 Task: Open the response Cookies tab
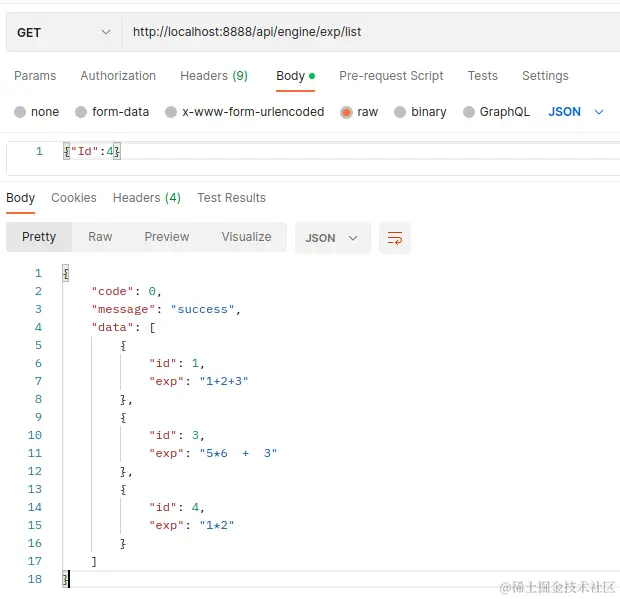point(74,198)
